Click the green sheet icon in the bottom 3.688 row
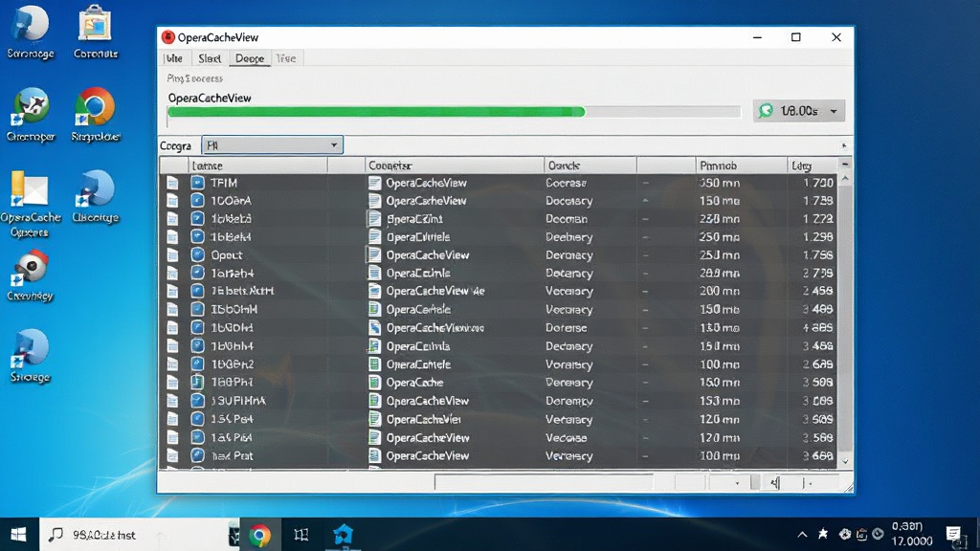Viewport: 980px width, 551px height. pos(374,456)
